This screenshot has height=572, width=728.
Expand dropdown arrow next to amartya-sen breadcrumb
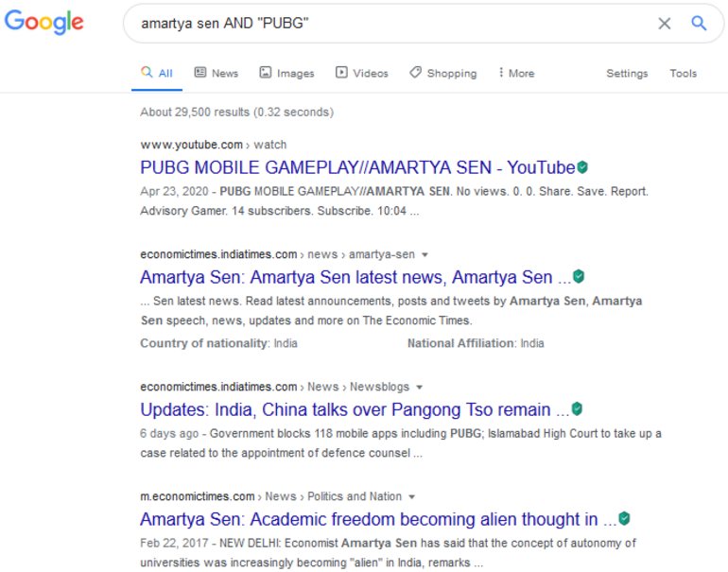click(425, 255)
